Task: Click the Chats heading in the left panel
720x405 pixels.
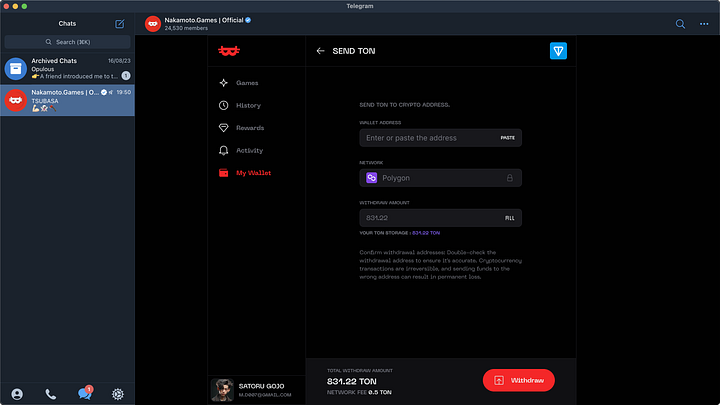Action: [x=67, y=23]
